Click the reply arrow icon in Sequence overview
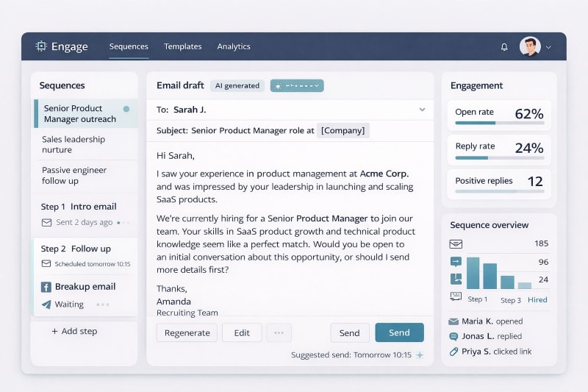 click(456, 262)
